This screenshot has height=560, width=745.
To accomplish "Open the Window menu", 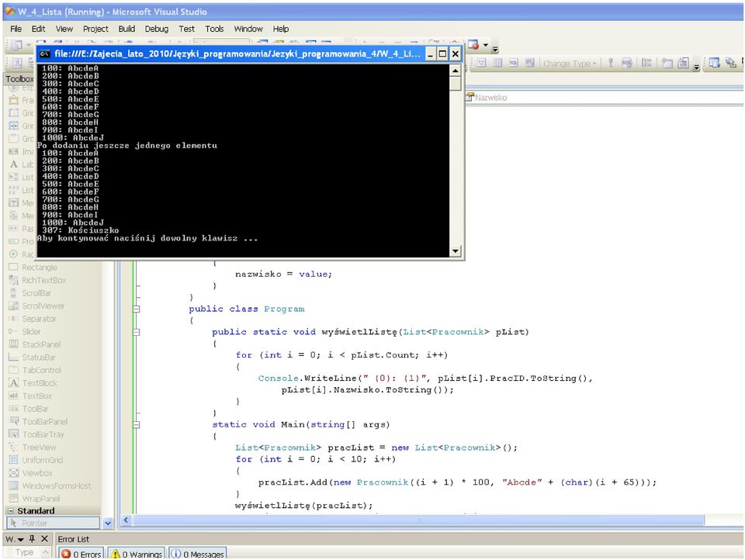I will coord(248,29).
